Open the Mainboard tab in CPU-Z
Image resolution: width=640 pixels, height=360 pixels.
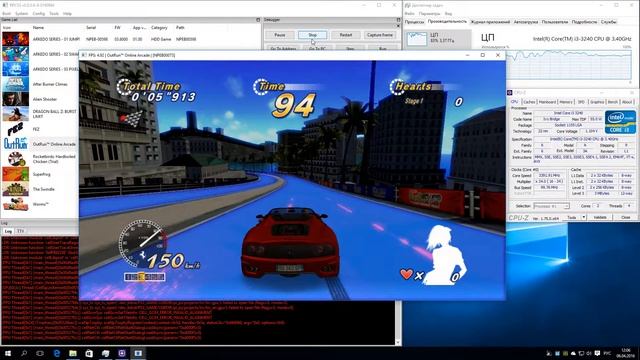pyautogui.click(x=547, y=102)
